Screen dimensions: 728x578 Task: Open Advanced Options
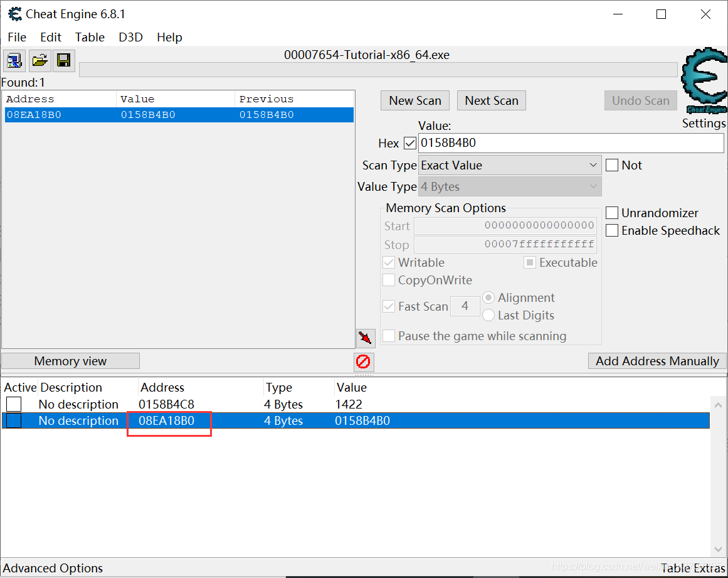click(53, 568)
